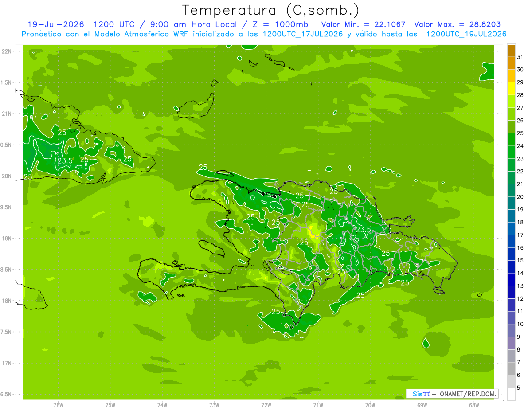Pick the dark blue swatch between 12 and 13
Image resolution: width=532 pixels, height=411 pixels.
point(511,293)
